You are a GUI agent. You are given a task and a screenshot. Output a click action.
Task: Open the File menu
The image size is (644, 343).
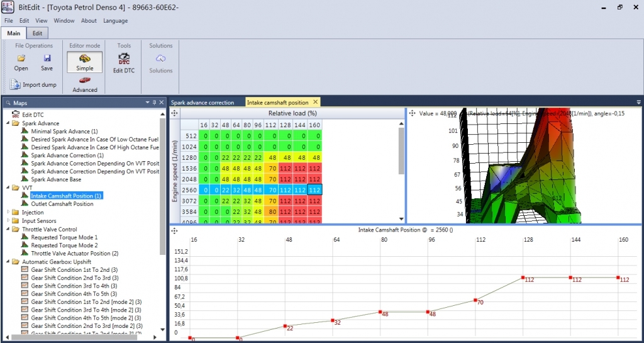9,21
